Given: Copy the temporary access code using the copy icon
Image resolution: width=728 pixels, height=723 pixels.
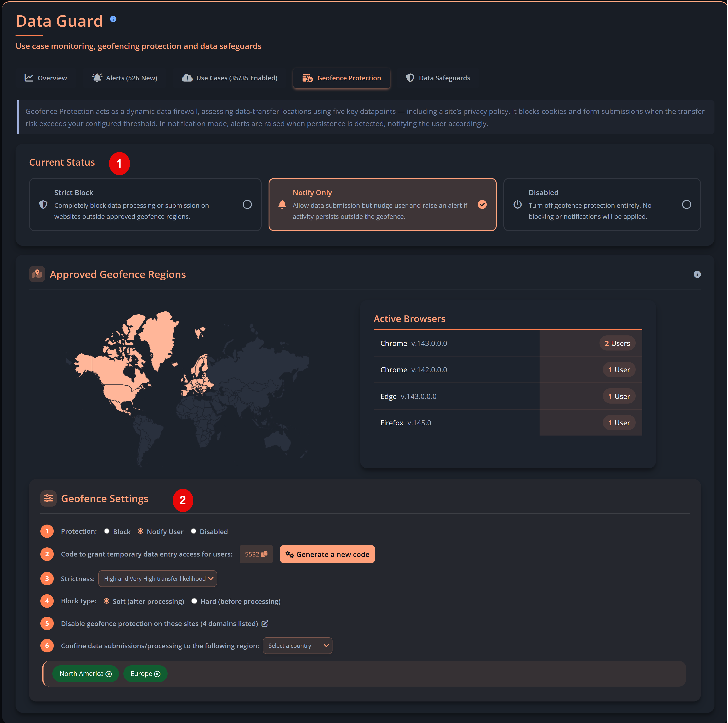Looking at the screenshot, I should [x=264, y=554].
